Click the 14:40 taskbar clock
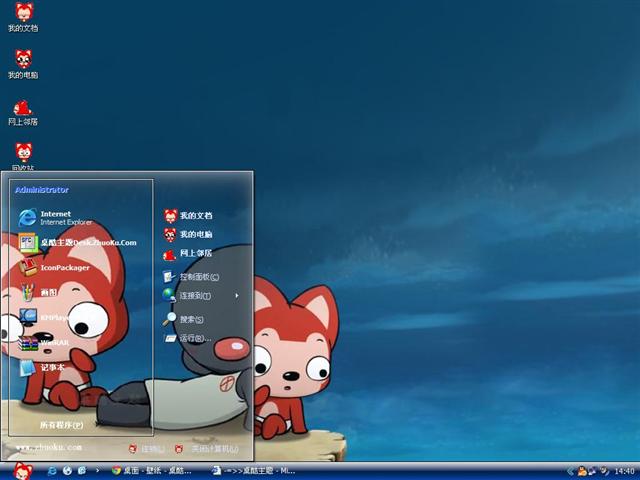 (x=624, y=471)
